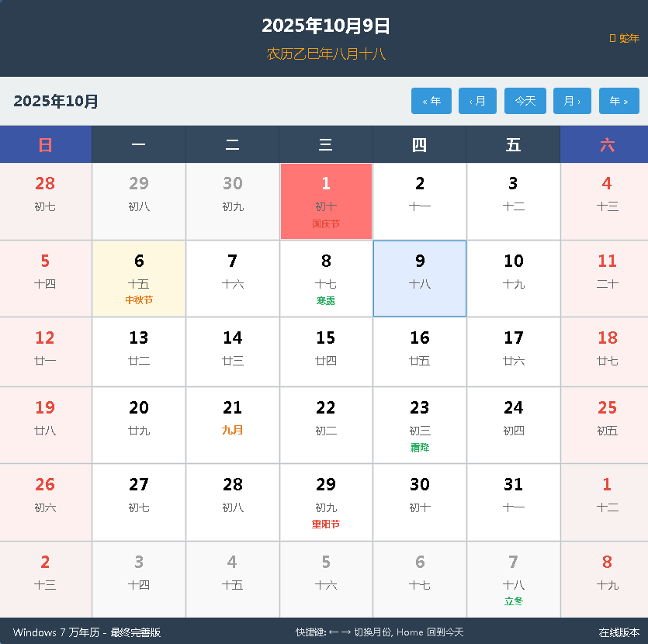Choose October 23 霜降 date cell

tap(420, 425)
